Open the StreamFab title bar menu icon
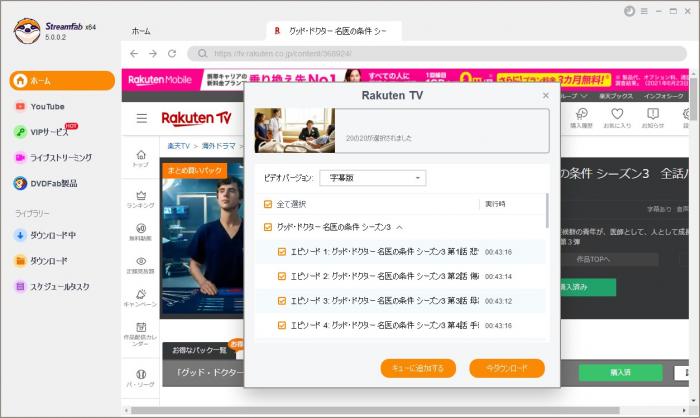 pos(644,11)
